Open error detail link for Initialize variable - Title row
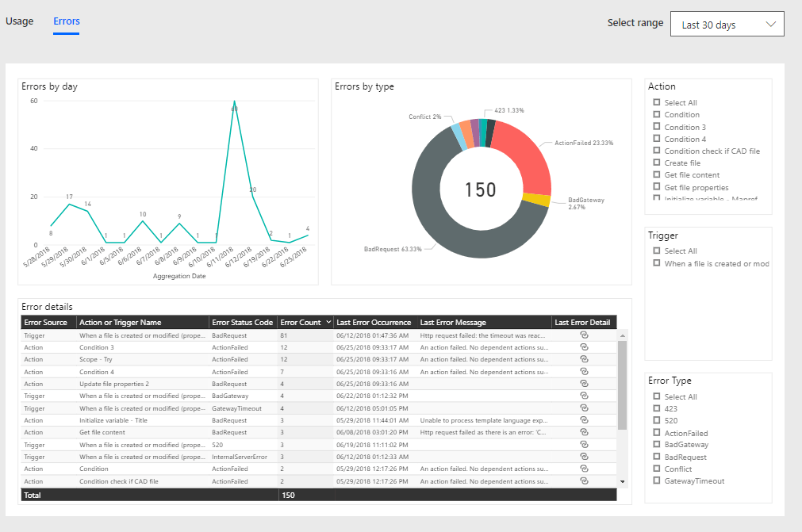The image size is (802, 532). coord(584,420)
